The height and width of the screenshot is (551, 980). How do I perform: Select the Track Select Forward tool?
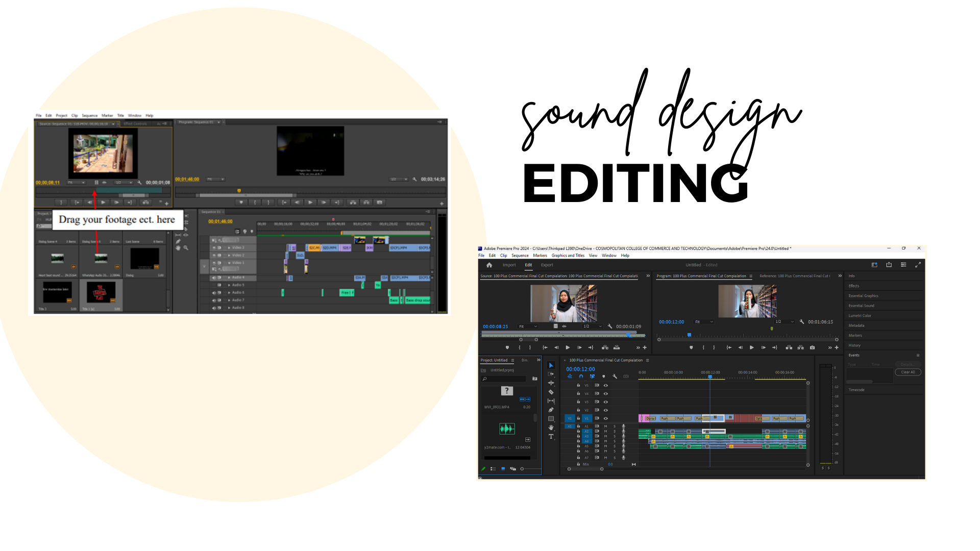[x=551, y=374]
